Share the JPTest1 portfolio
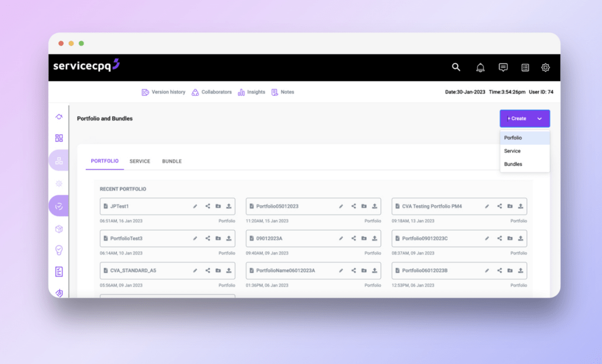 [208, 206]
